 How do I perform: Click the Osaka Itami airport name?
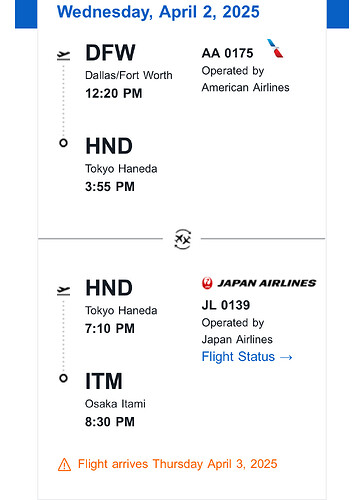click(115, 404)
